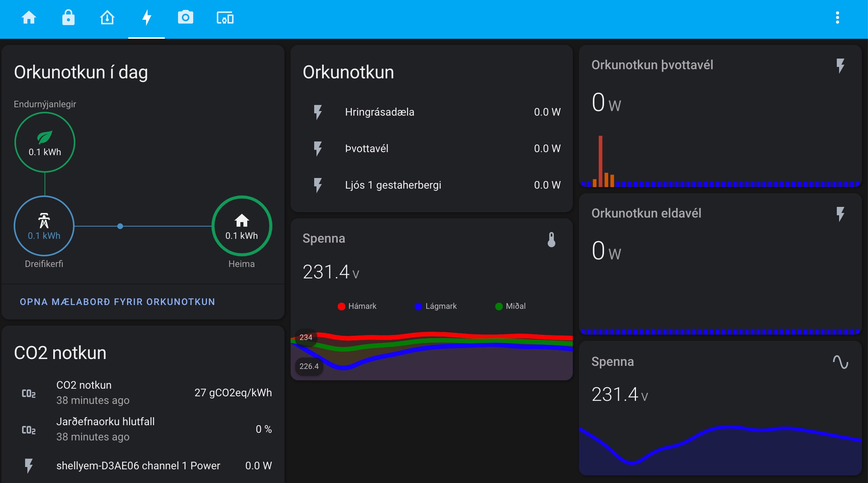Click the green leaf renewables circle

point(45,142)
